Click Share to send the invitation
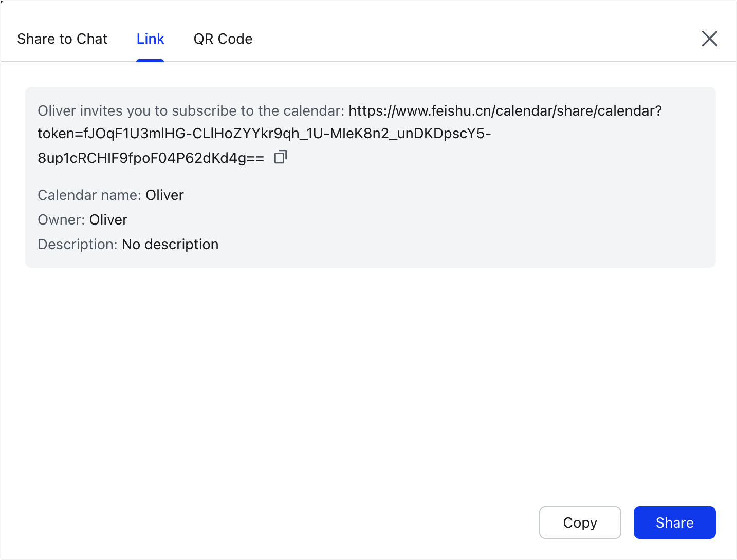Screen dimensions: 737x560 click(x=674, y=522)
